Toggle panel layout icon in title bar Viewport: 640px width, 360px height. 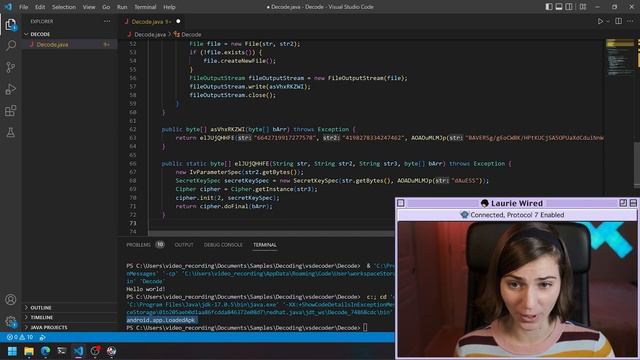(559, 7)
